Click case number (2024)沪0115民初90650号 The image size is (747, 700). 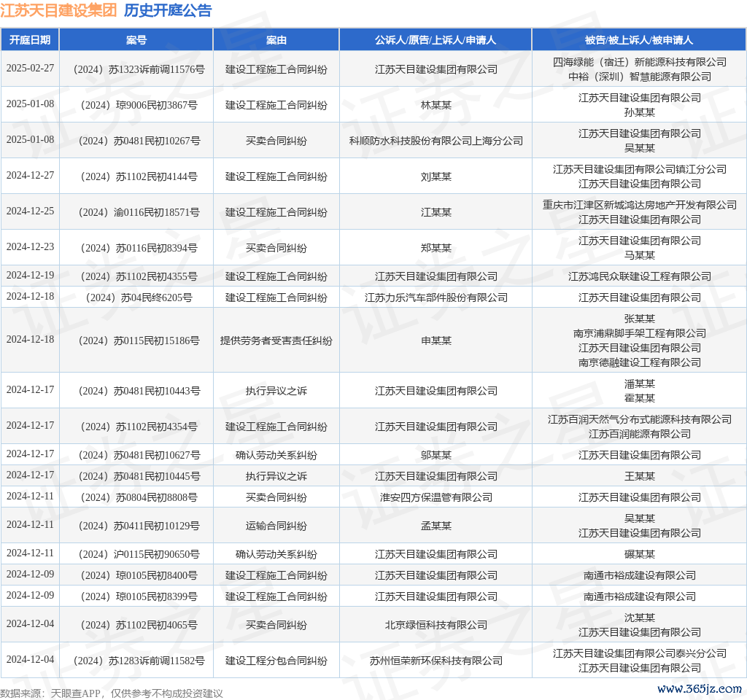[x=139, y=554]
